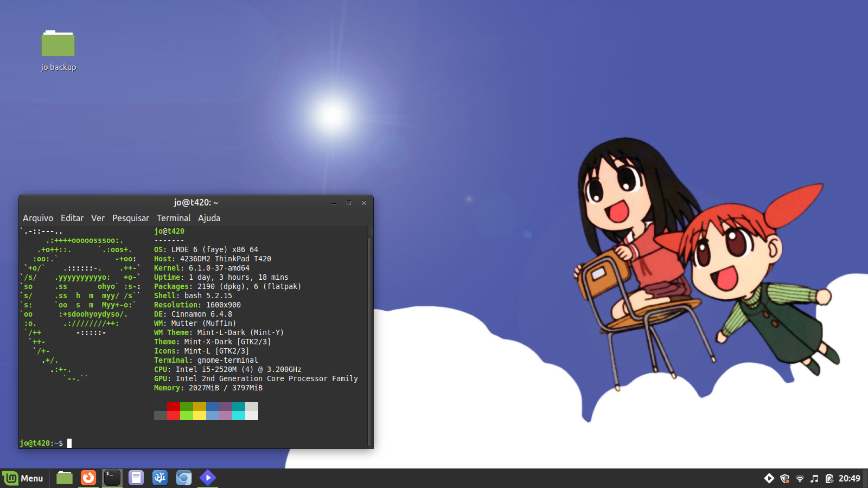Click the green jo@t420 neofetch header

169,231
